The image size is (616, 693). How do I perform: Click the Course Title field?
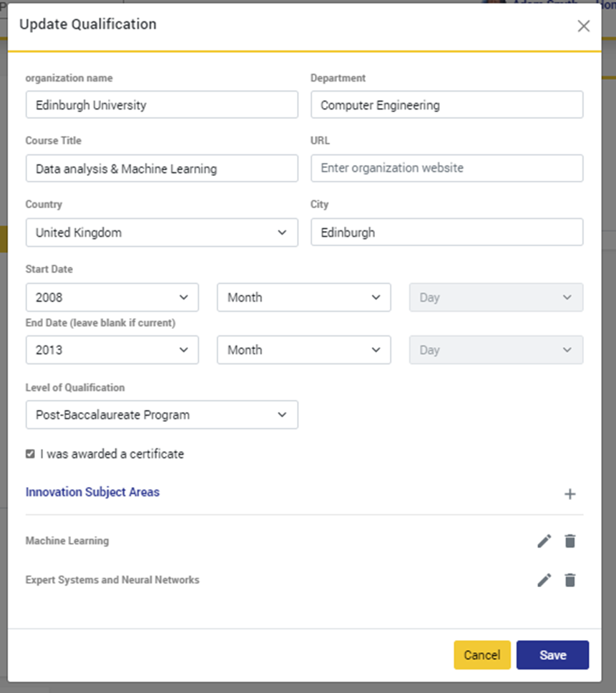pyautogui.click(x=162, y=169)
